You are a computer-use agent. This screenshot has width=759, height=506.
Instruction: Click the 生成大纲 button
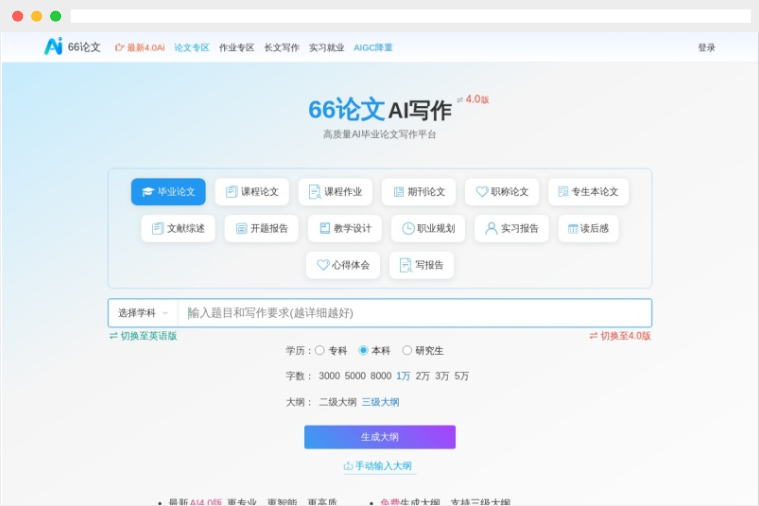pos(380,437)
